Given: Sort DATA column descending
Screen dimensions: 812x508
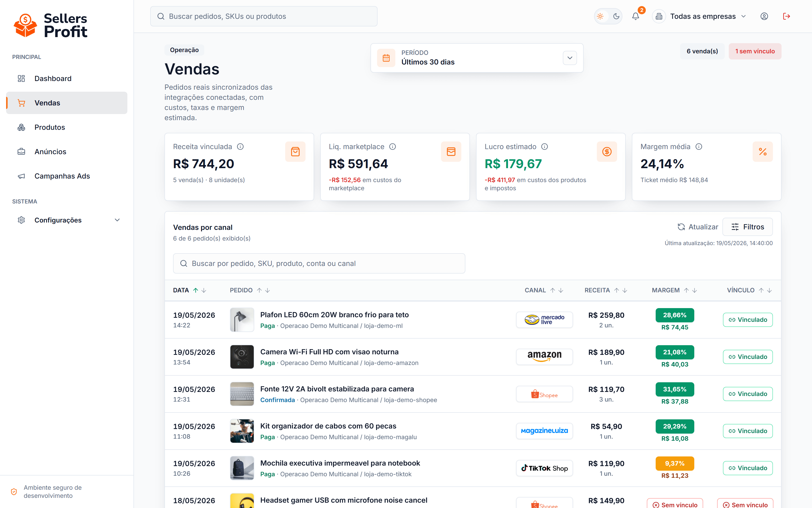Looking at the screenshot, I should (204, 290).
